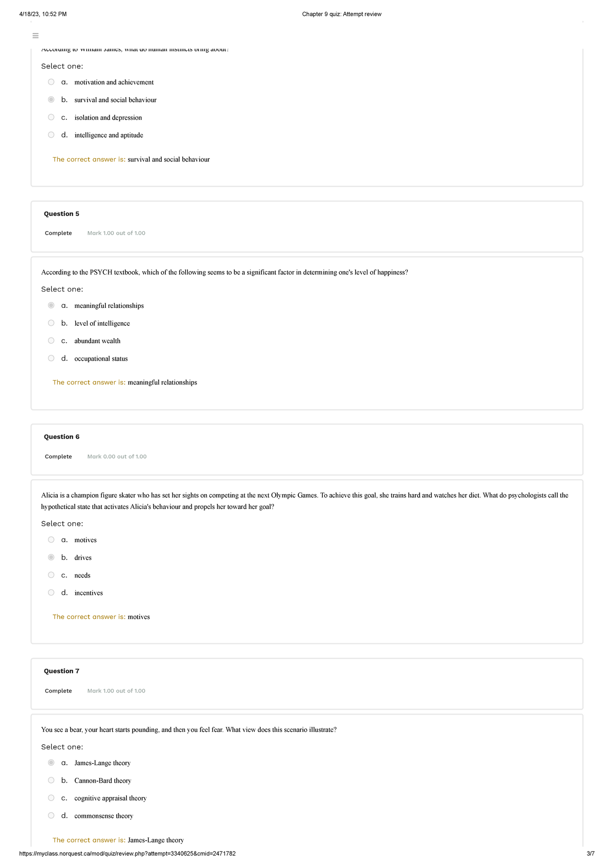Pick the 'commonsense theory' option
The height and width of the screenshot is (868, 614).
pos(51,815)
